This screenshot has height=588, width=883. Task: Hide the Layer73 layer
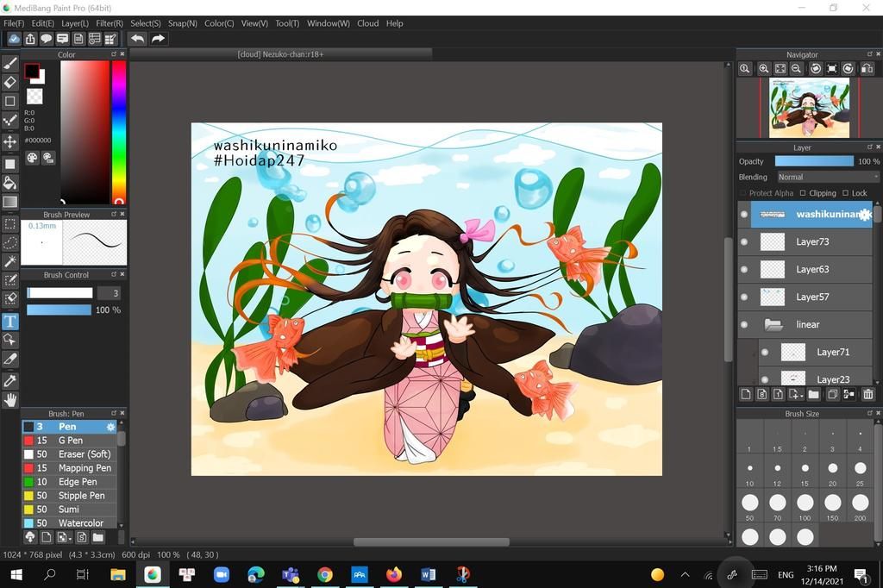pyautogui.click(x=744, y=241)
